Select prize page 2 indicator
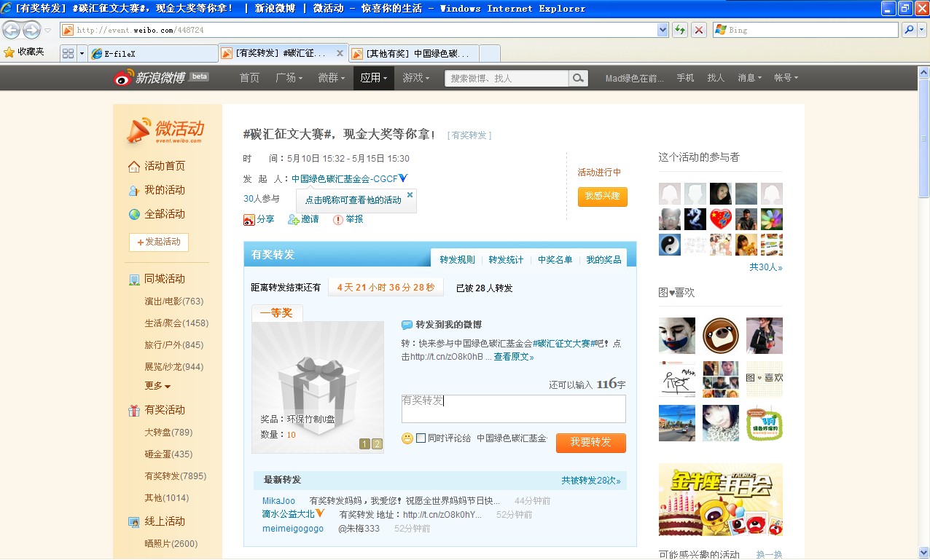The width and height of the screenshot is (930, 560). (x=377, y=444)
